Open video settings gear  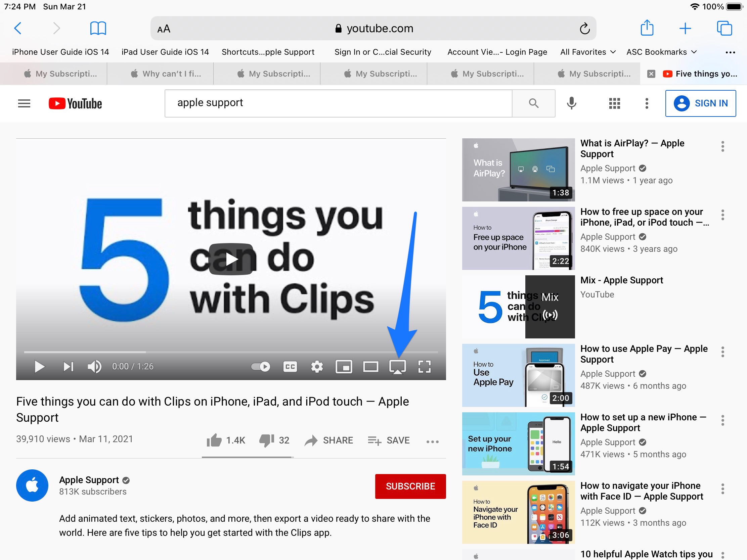[317, 367]
